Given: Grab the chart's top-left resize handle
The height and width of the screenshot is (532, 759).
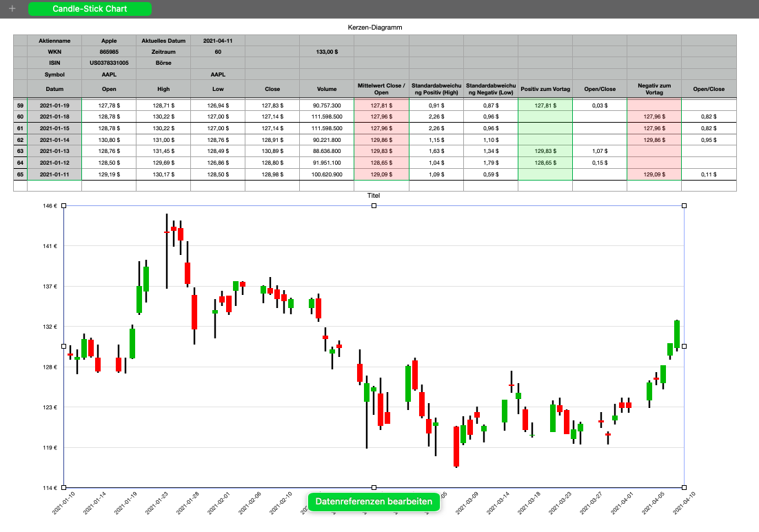Looking at the screenshot, I should 64,205.
